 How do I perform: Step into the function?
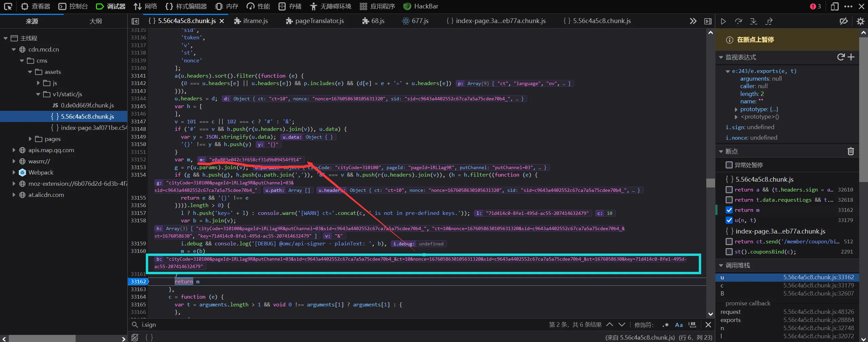[x=753, y=21]
